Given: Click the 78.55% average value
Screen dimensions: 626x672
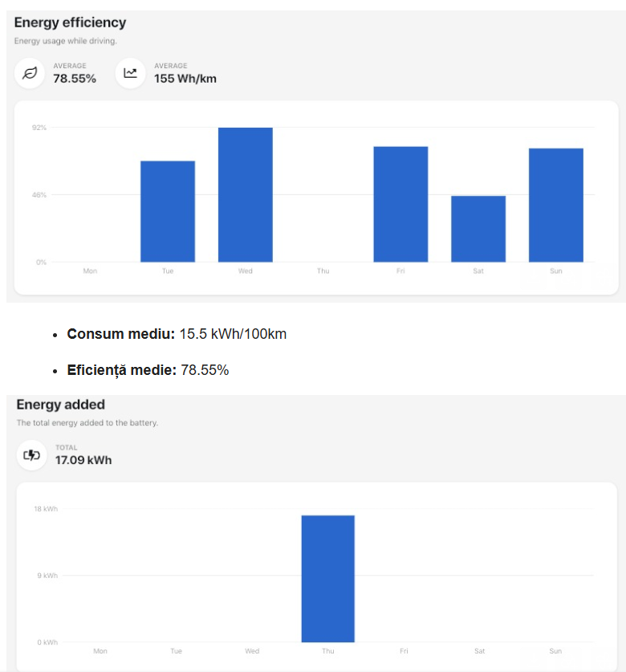Looking at the screenshot, I should point(75,79).
